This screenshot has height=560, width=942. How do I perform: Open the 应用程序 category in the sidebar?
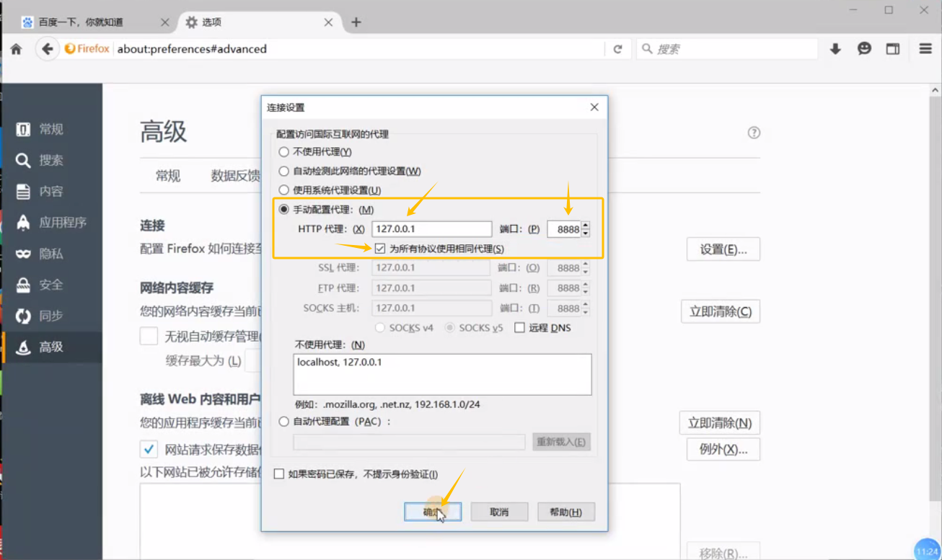click(51, 223)
